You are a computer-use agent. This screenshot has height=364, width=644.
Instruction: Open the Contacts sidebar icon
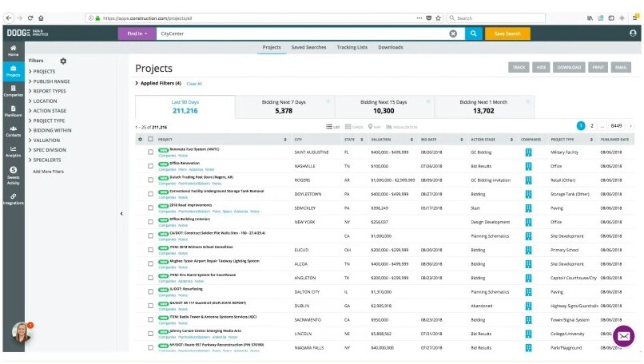click(x=13, y=131)
